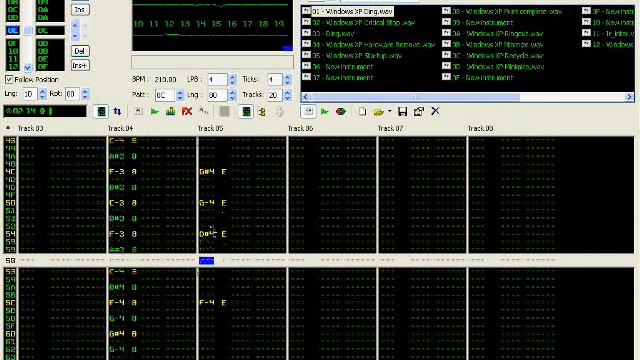This screenshot has width=640, height=360.
Task: Click the Ticks stepper arrows
Action: pyautogui.click(x=287, y=80)
